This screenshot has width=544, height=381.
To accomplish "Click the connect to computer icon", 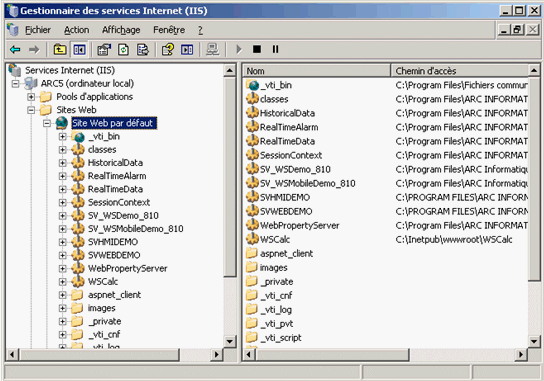I will [212, 50].
